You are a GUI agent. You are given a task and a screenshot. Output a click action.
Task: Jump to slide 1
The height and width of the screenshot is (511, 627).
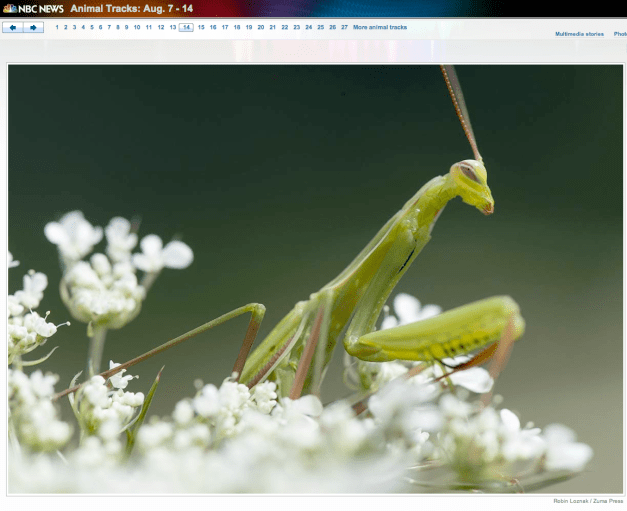57,28
